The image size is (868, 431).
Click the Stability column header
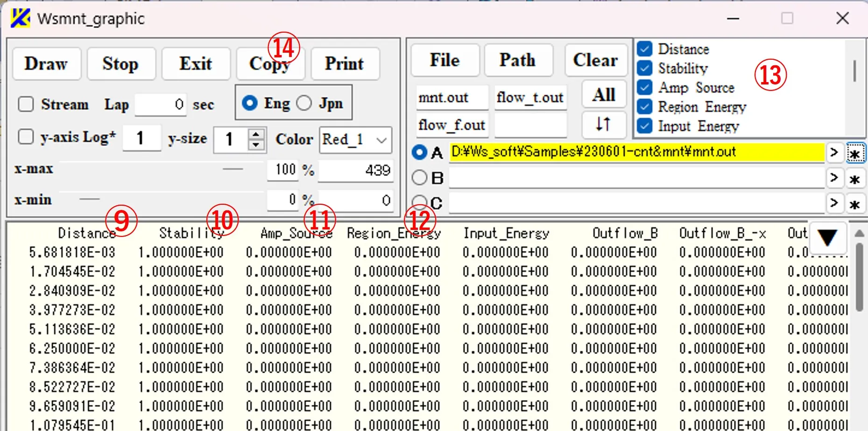(191, 233)
